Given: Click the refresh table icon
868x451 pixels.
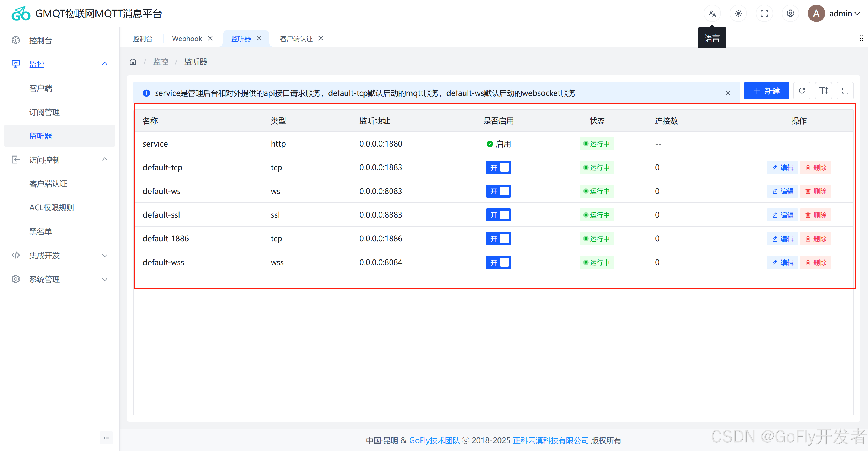Looking at the screenshot, I should click(802, 91).
